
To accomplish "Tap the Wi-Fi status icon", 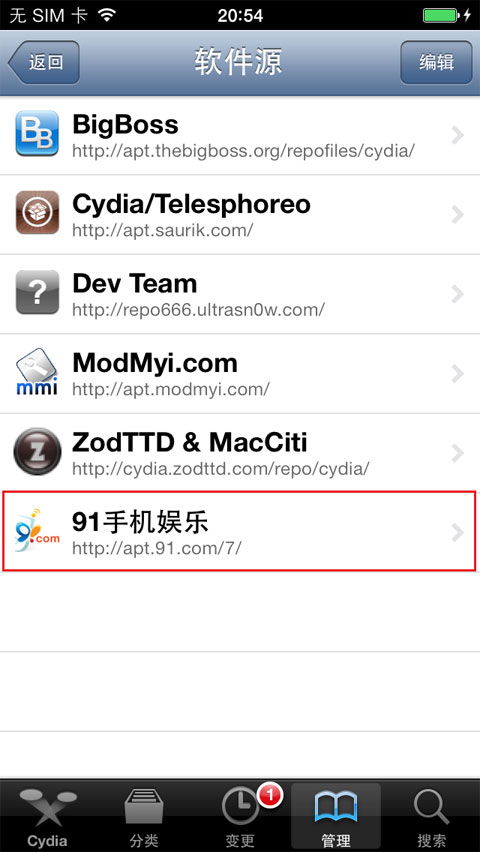I will 107,15.
